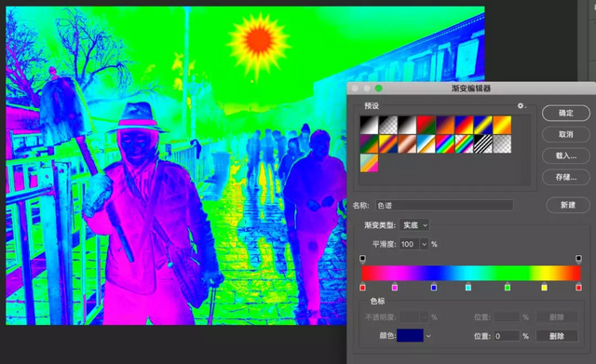Select the left opacity stop above gradient
The height and width of the screenshot is (364, 596).
pos(362,259)
